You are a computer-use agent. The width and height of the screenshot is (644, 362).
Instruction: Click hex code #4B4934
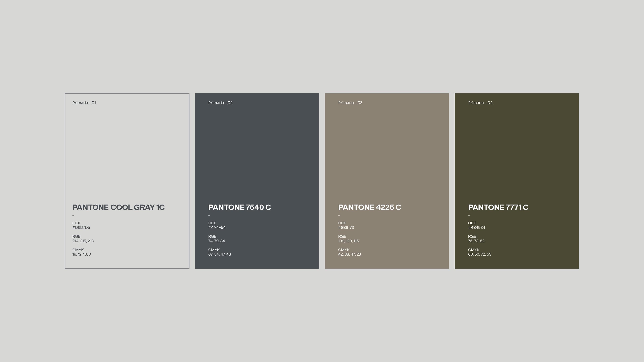476,228
